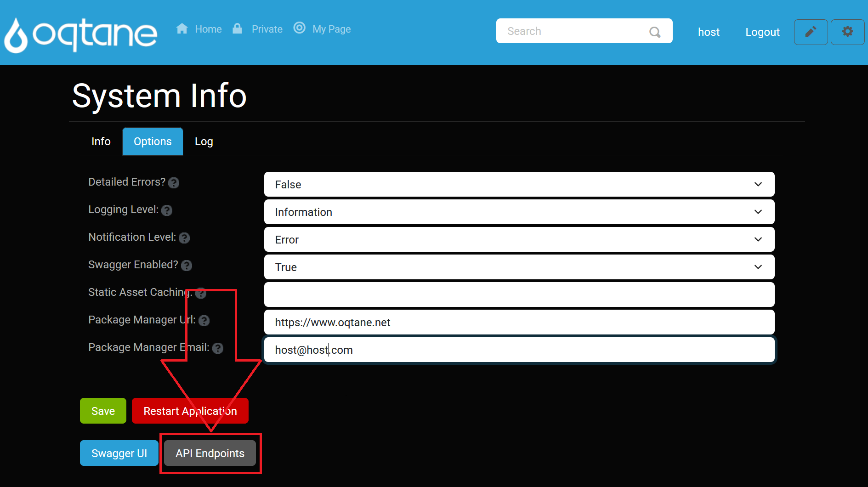Navigate to My Page link
Viewport: 868px width, 487px height.
coord(331,29)
